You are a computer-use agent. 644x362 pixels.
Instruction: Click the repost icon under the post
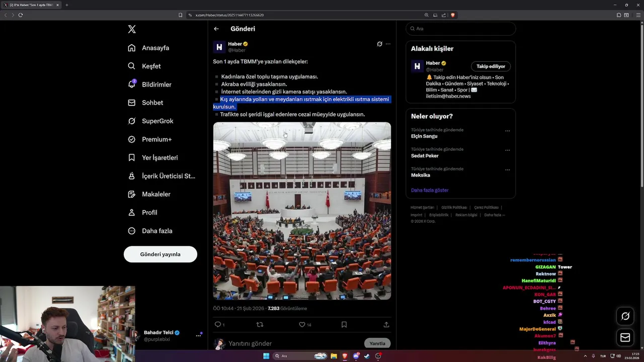tap(260, 325)
